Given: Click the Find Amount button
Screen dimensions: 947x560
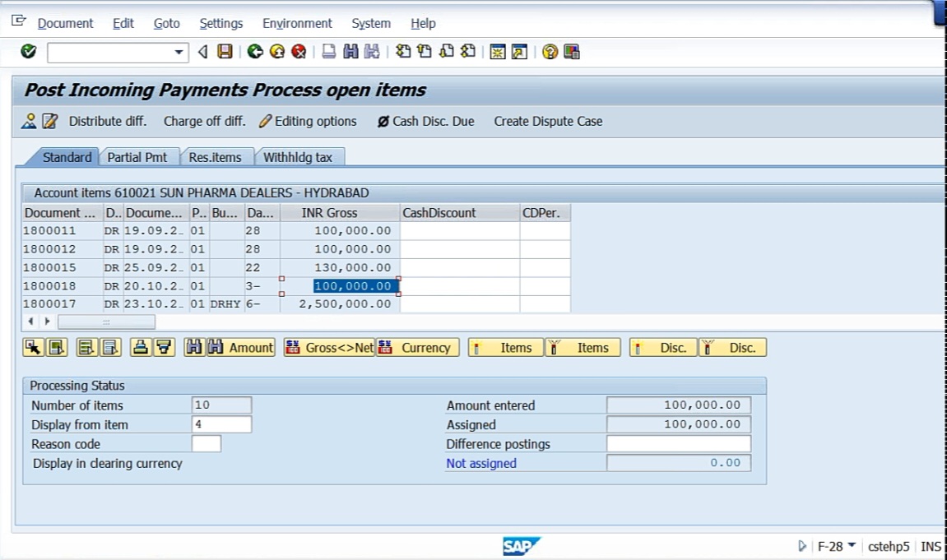Looking at the screenshot, I should (x=240, y=348).
